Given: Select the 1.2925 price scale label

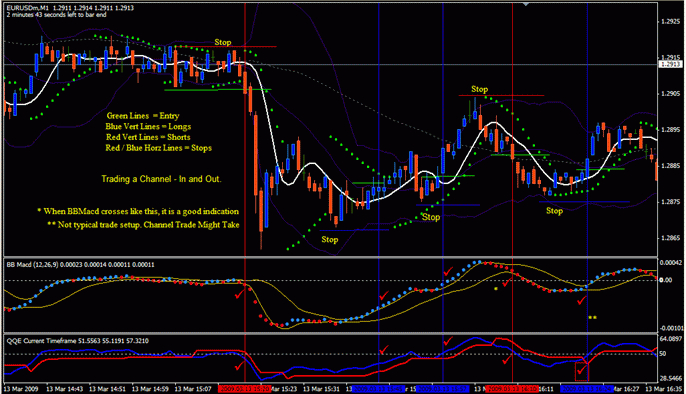Looking at the screenshot, I should (x=671, y=21).
